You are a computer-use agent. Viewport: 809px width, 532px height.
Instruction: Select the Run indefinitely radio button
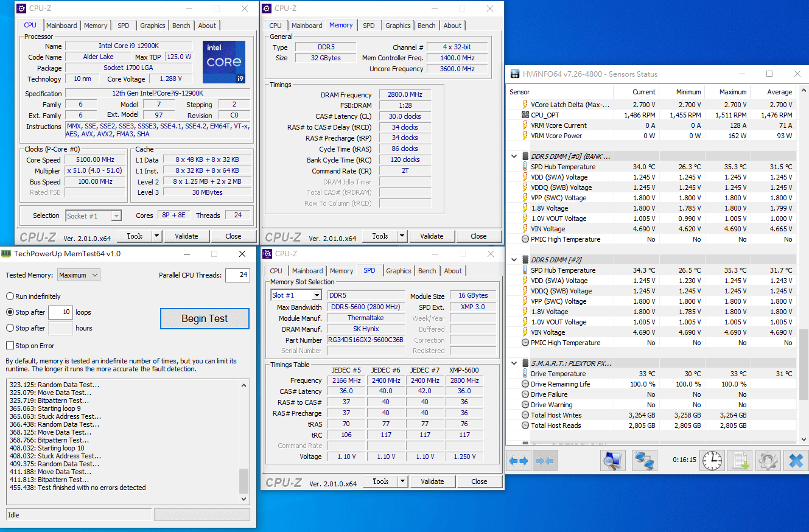point(10,296)
